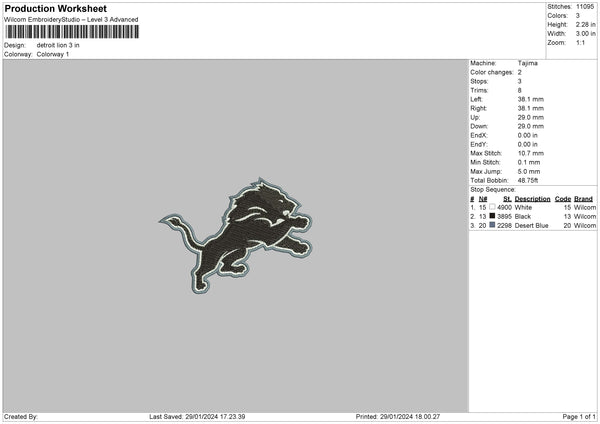Click the 'Colorway 1' value
Screen dimensions: 600x424
[53, 54]
